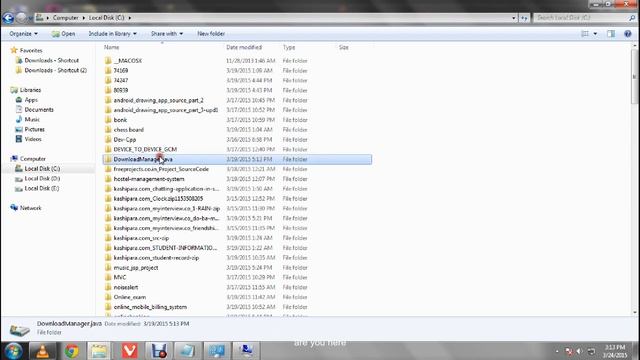
Task: Select the Dev-Cpp folder icon
Action: click(108, 139)
